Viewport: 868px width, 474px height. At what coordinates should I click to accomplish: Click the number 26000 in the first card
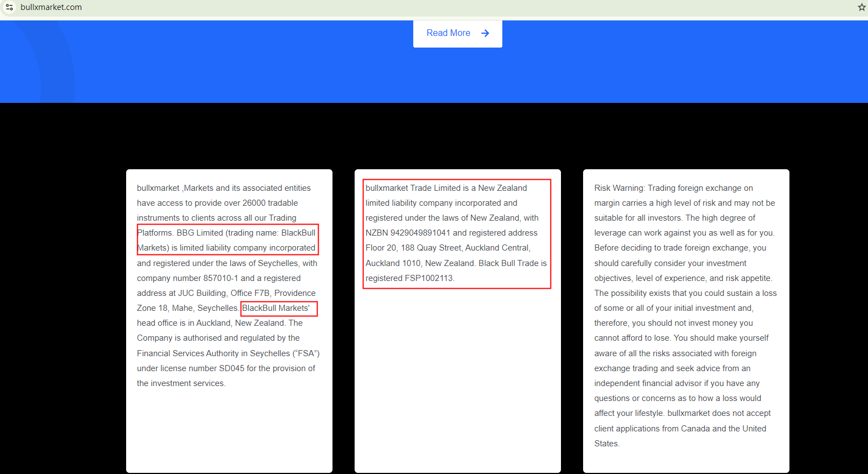coord(254,203)
